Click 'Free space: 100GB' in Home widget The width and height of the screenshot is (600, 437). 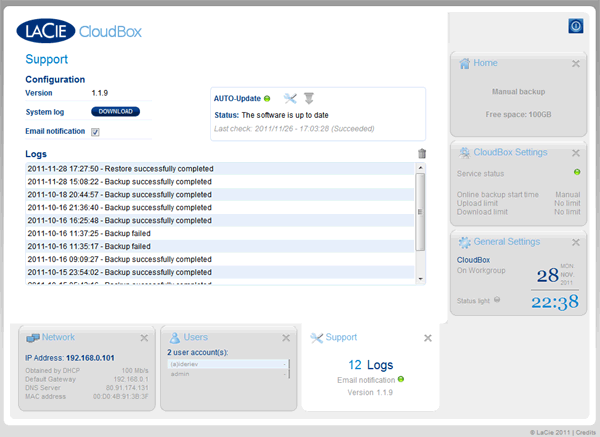point(518,114)
